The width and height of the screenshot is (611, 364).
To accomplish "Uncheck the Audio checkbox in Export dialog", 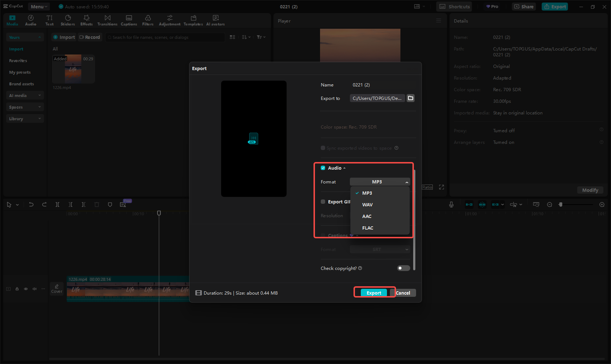I will pos(323,168).
